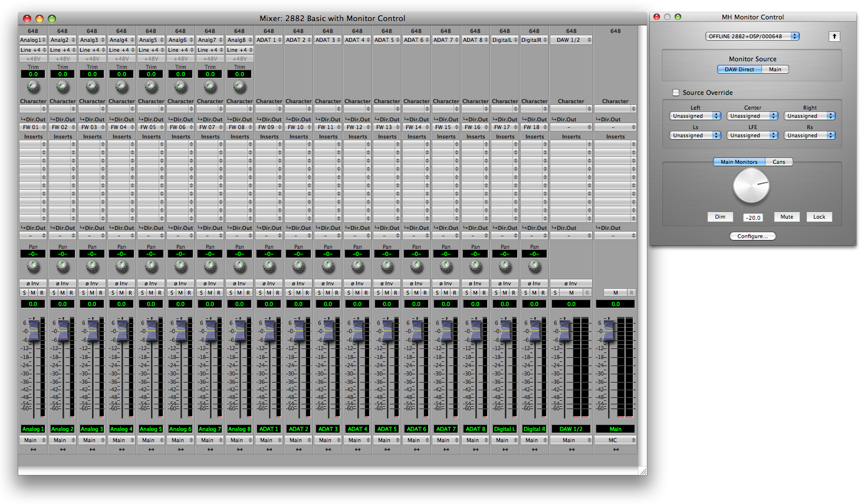Viewport: 864px width, 504px height.
Task: Click the width arrow icon under Analog 1
Action: click(34, 449)
